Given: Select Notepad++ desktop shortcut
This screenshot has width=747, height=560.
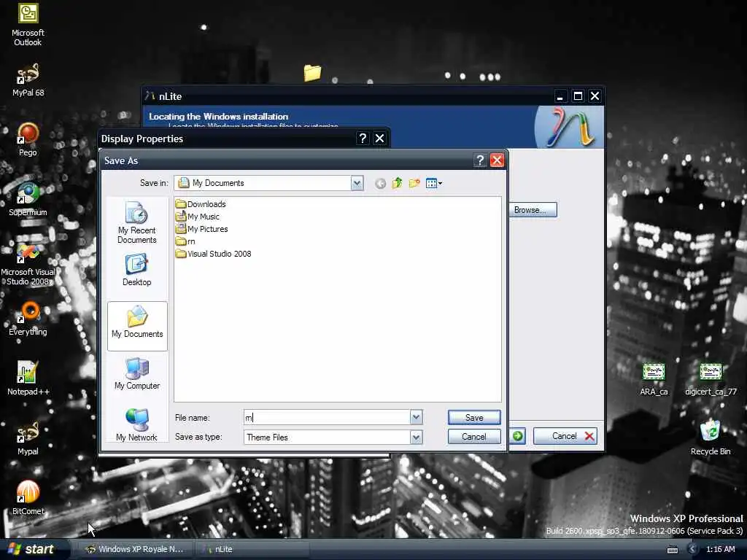Looking at the screenshot, I should [x=28, y=378].
